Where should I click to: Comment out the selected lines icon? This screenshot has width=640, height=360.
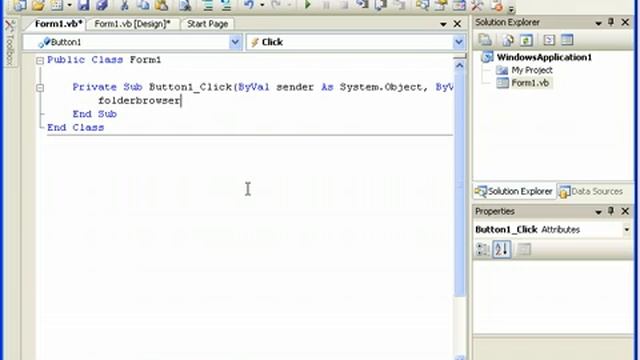(207, 5)
